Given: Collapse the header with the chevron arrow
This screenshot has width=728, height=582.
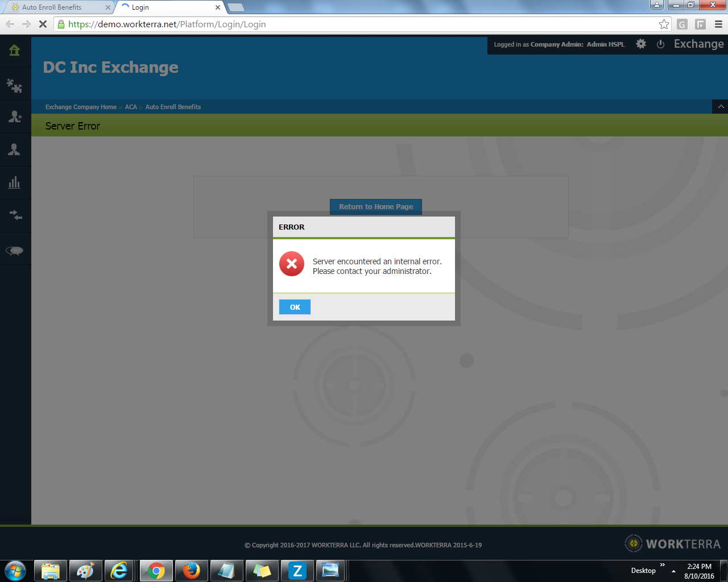Looking at the screenshot, I should click(721, 107).
